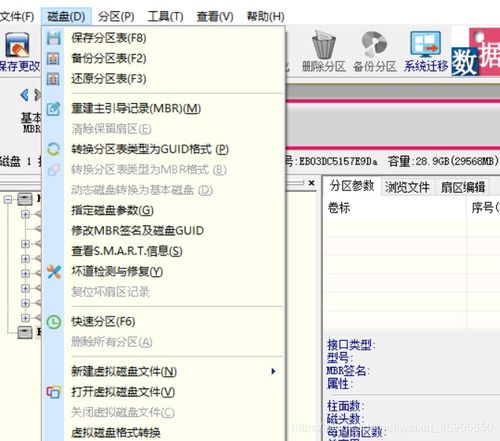Select 快速分区(F6) menu entry
Image resolution: width=500 pixels, height=441 pixels.
point(163,322)
